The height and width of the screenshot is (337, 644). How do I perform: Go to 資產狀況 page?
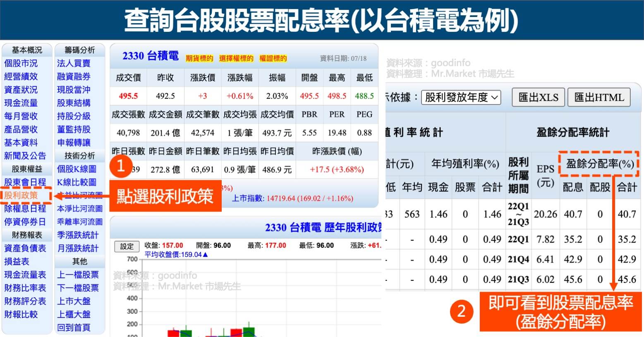point(21,90)
